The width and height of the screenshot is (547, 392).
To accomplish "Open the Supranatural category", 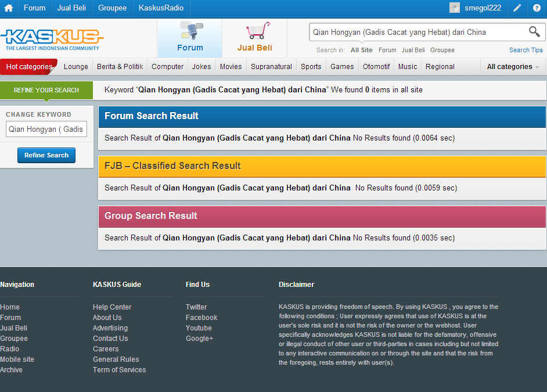I will [271, 67].
